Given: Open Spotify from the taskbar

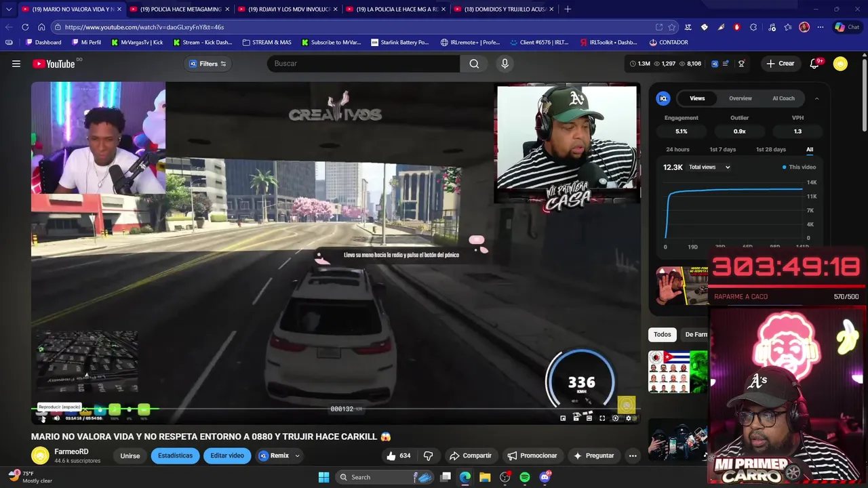Looking at the screenshot, I should tap(525, 477).
